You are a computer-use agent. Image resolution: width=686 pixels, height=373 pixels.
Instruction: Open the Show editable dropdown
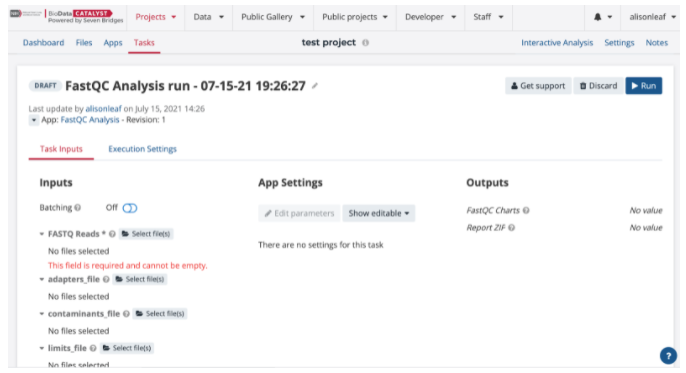379,213
